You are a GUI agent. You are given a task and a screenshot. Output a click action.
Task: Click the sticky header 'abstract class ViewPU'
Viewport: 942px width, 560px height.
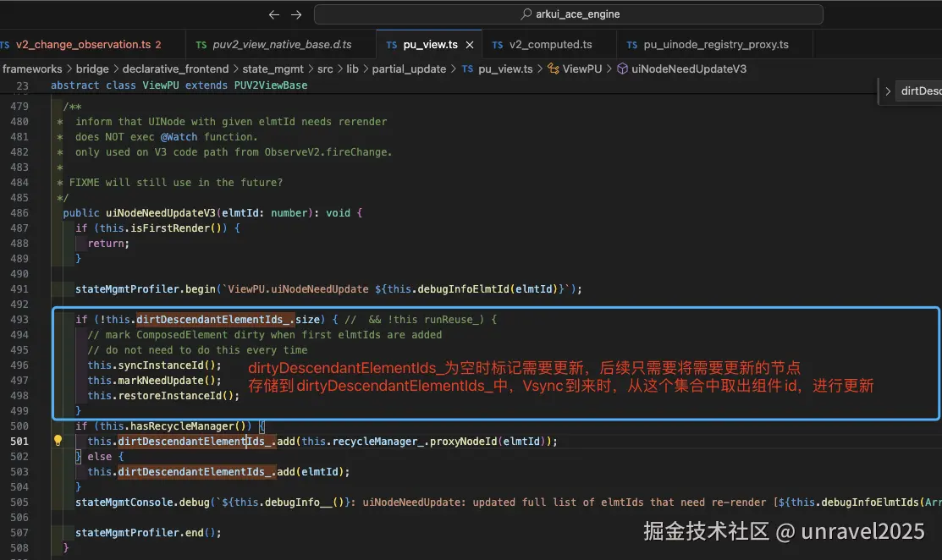[179, 85]
